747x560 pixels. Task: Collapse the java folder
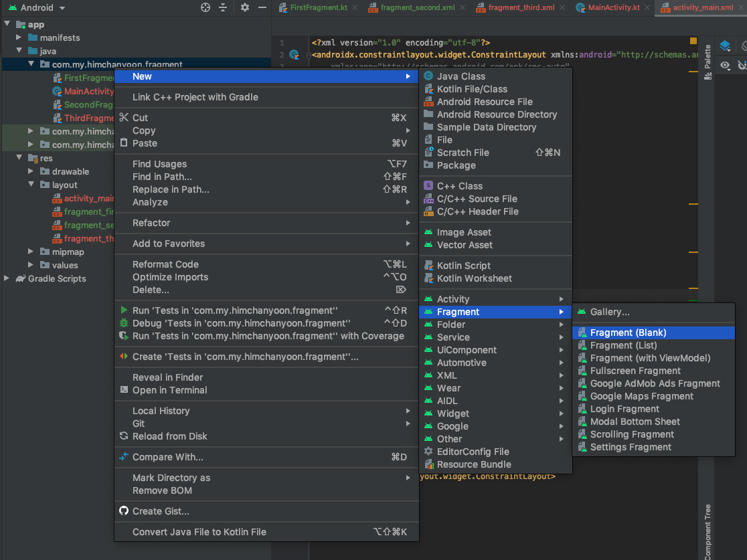point(19,50)
